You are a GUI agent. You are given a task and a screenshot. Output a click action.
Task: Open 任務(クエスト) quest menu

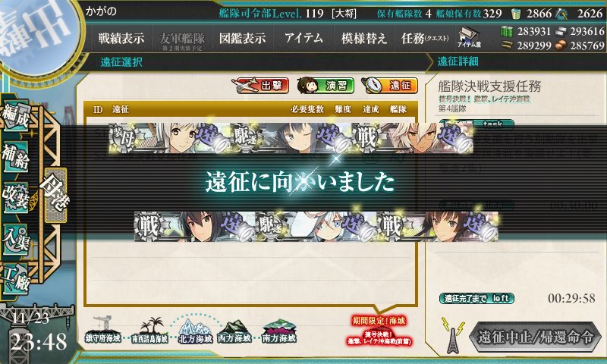click(x=425, y=38)
